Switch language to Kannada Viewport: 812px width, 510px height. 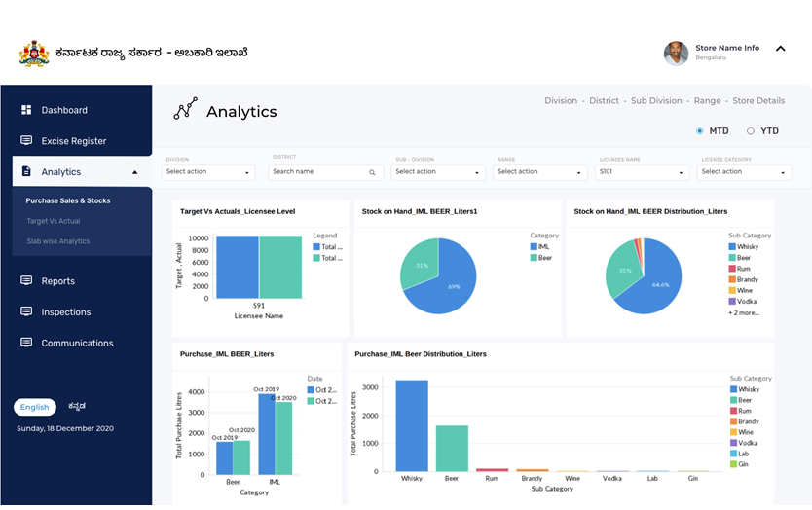pos(77,407)
